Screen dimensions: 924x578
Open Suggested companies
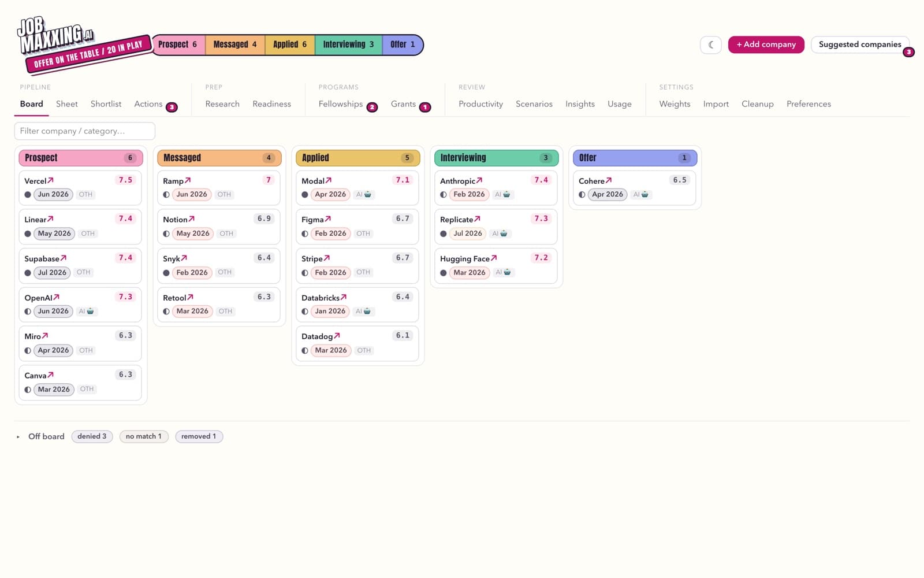pos(860,45)
